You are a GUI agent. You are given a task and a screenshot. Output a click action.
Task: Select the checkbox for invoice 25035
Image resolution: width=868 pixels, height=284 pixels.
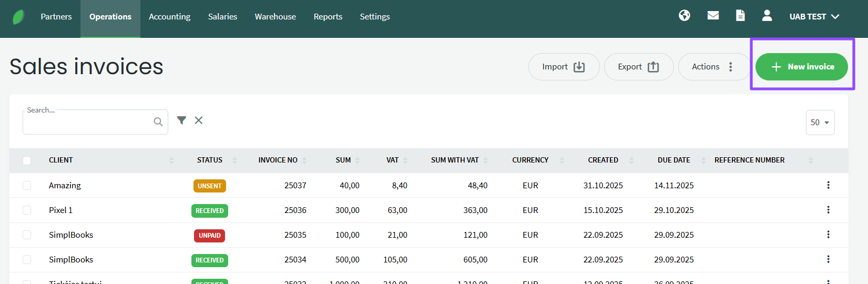[27, 235]
